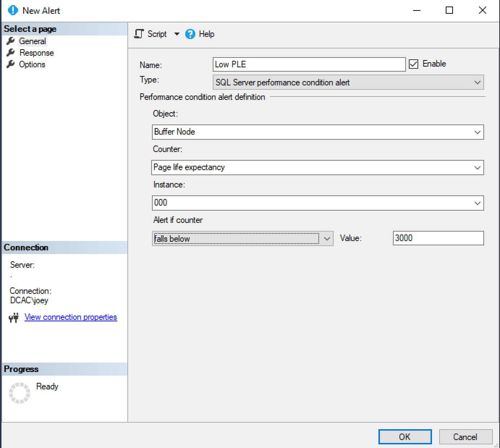Viewport: 500px width, 448px height.
Task: Open the 'falls below' condition dropdown
Action: (x=242, y=239)
